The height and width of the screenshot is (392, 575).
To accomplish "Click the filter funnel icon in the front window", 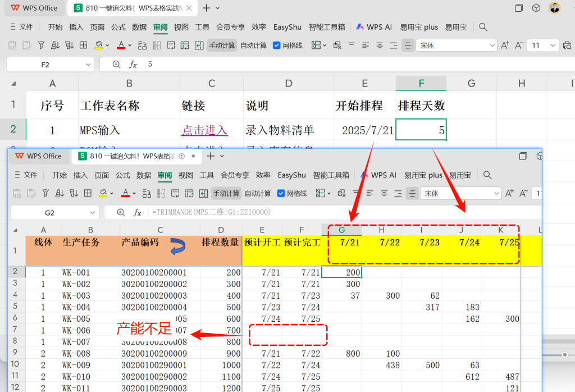I will pyautogui.click(x=45, y=193).
